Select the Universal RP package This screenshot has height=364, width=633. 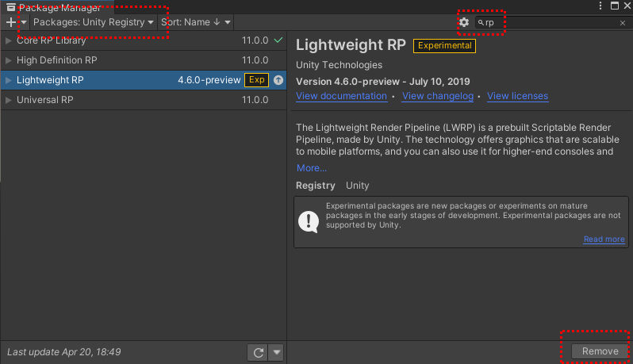[x=144, y=100]
